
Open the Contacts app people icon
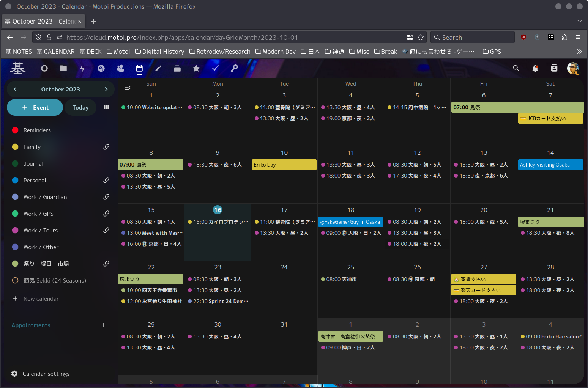tap(120, 68)
